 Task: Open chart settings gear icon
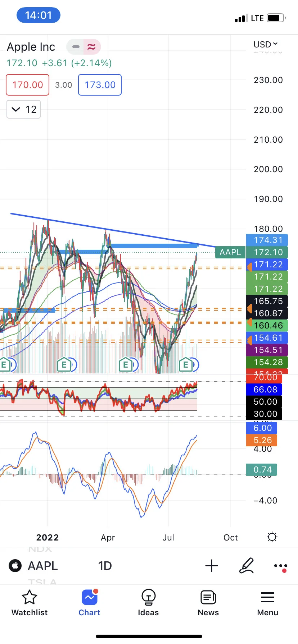[x=272, y=537]
